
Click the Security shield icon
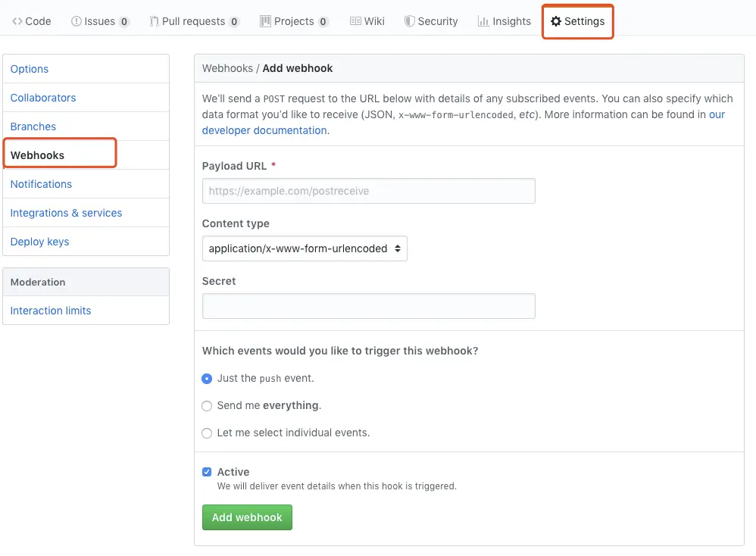pyautogui.click(x=410, y=21)
